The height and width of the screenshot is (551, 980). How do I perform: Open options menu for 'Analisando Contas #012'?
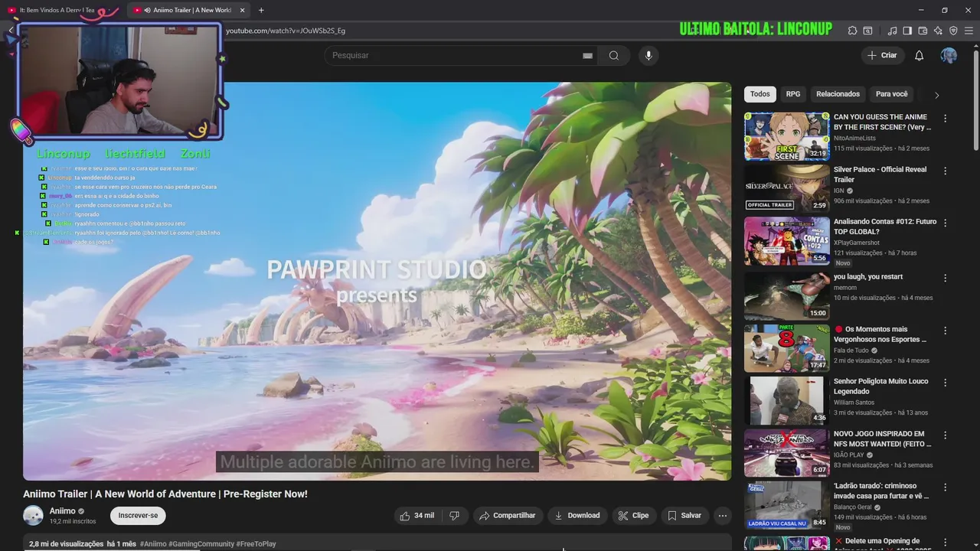point(945,223)
